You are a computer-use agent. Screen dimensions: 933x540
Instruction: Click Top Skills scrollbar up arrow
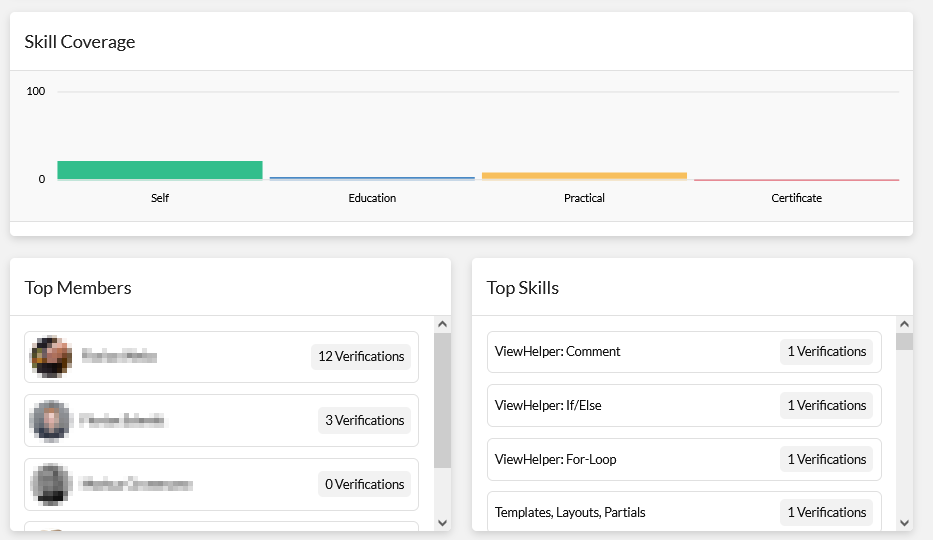click(904, 324)
